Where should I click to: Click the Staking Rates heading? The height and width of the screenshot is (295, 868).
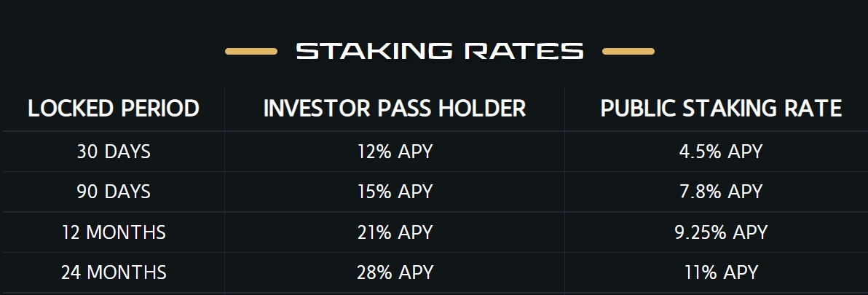(x=440, y=51)
